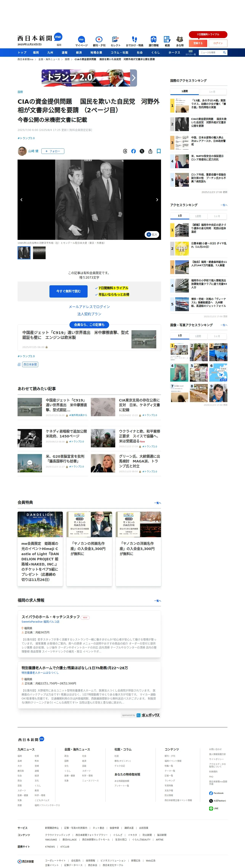Open マイページ icon in header
This screenshot has width=245, height=868.
(x=81, y=41)
